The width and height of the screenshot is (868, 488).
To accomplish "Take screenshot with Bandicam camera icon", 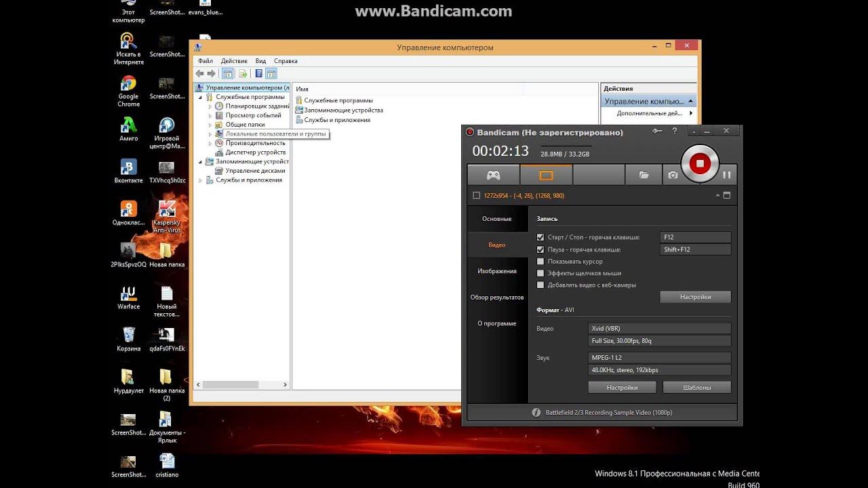I will tap(672, 175).
